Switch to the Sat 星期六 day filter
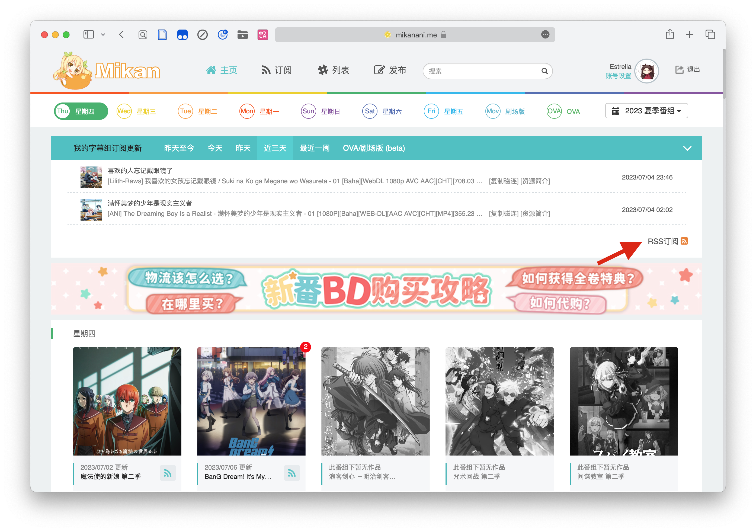This screenshot has width=756, height=532. click(x=382, y=111)
